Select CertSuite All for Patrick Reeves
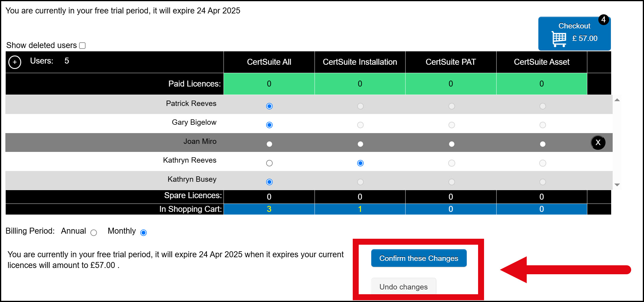 point(269,106)
